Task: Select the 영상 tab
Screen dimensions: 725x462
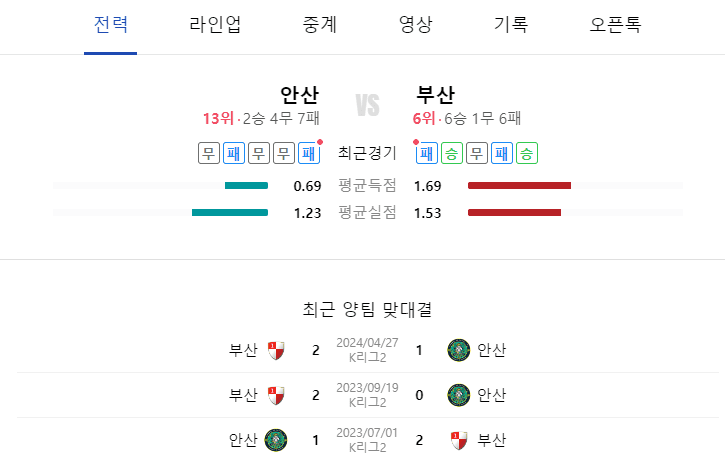Action: coord(415,25)
